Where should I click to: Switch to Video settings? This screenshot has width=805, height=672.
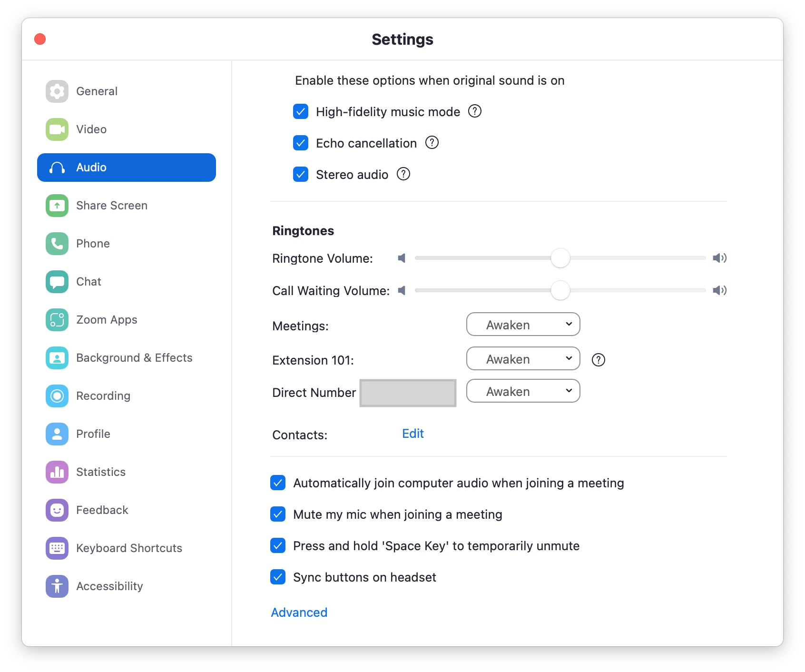tap(127, 129)
